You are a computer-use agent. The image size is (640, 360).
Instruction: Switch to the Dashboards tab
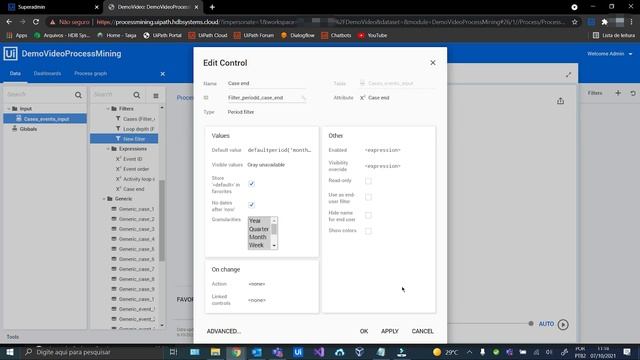[x=47, y=73]
